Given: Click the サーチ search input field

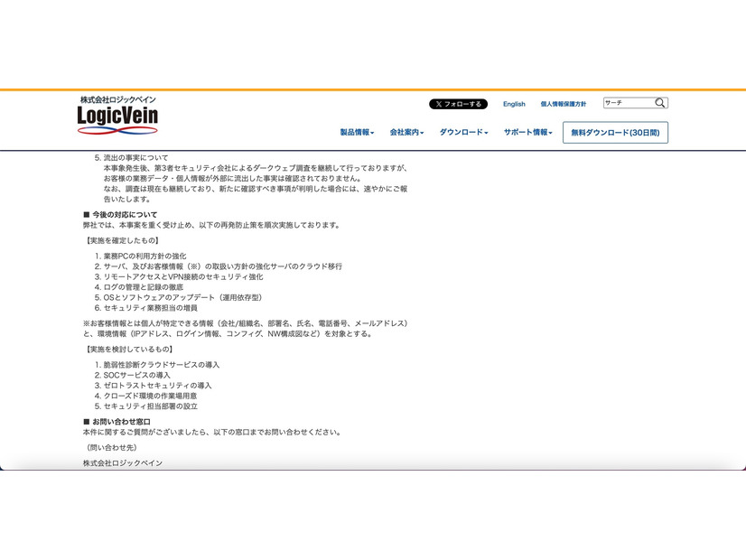Looking at the screenshot, I should tap(627, 102).
